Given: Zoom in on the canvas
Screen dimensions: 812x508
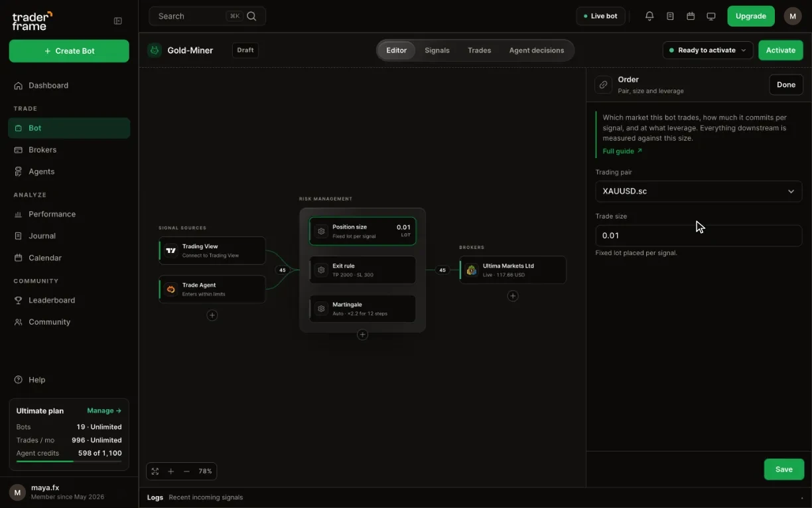Looking at the screenshot, I should click(x=171, y=471).
